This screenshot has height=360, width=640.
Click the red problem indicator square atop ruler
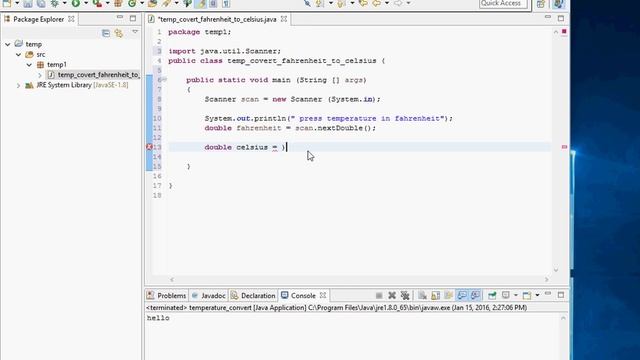[564, 31]
